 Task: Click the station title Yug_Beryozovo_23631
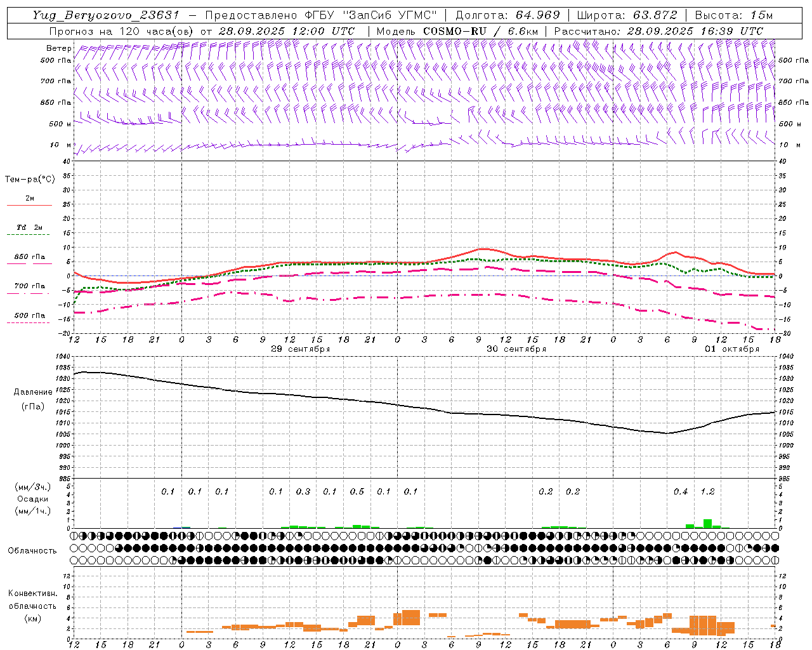(x=106, y=15)
